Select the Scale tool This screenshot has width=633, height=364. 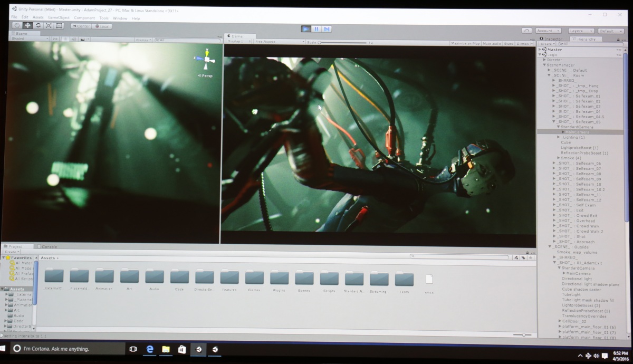49,25
